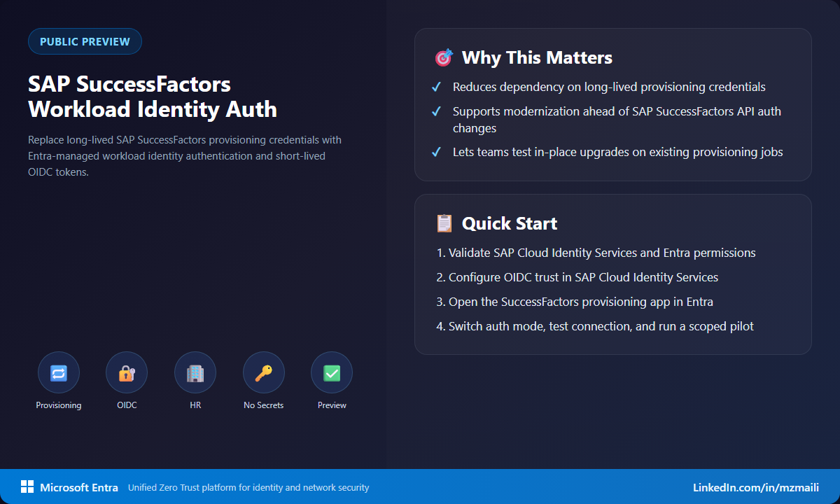The image size is (840, 504).
Task: Click the Why This Matters heading
Action: click(537, 57)
